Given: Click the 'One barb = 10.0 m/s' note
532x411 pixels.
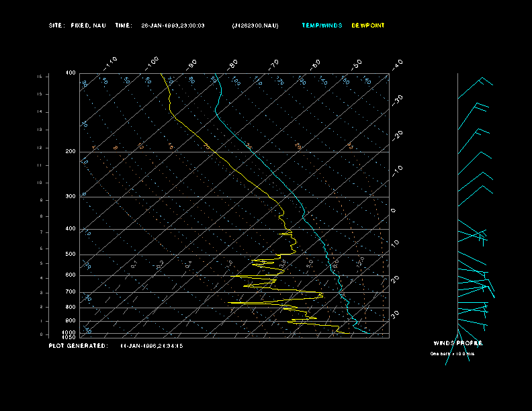Looking at the screenshot, I should 452,354.
